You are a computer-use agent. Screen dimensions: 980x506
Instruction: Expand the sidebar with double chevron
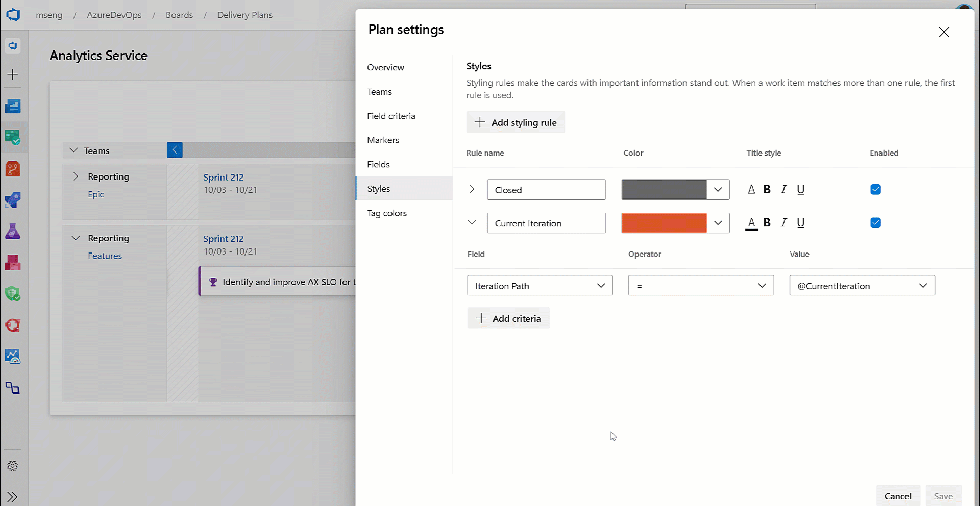point(13,497)
